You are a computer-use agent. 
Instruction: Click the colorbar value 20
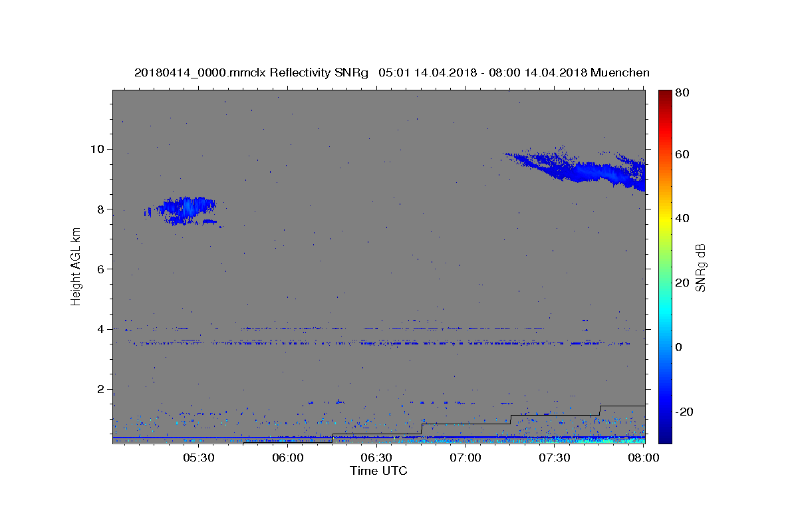point(682,283)
